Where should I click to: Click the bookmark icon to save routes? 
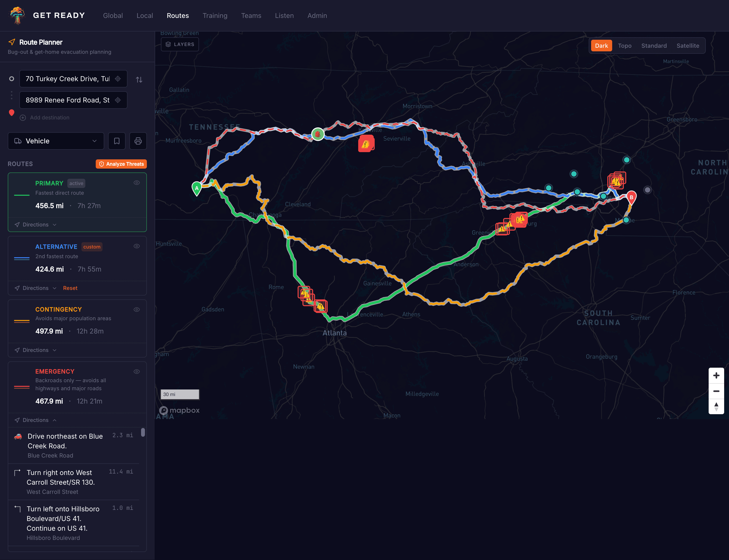coord(117,141)
